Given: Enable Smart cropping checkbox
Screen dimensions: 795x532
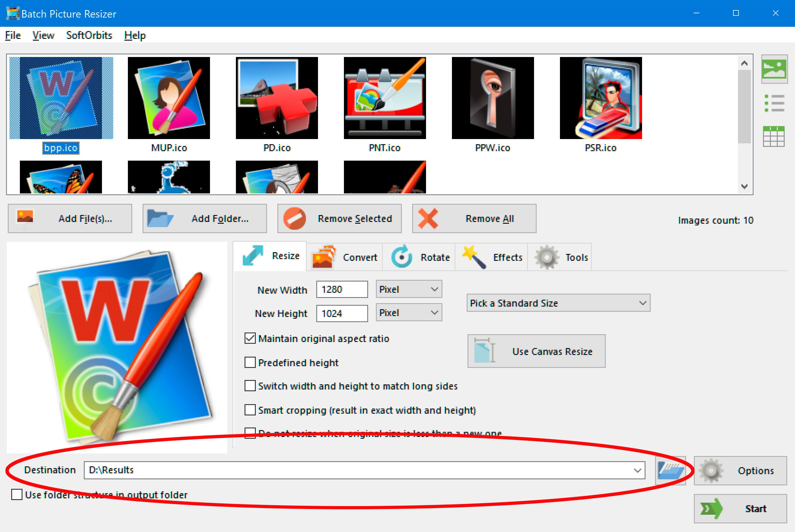Looking at the screenshot, I should click(249, 410).
